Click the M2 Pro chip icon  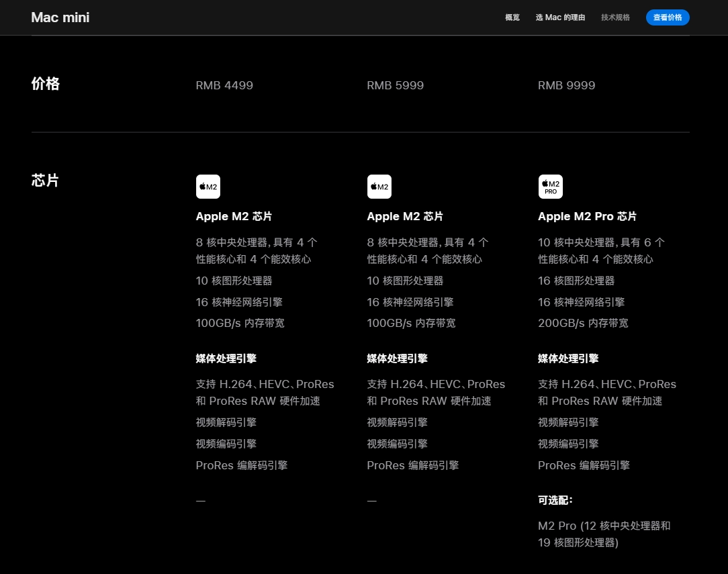point(551,187)
